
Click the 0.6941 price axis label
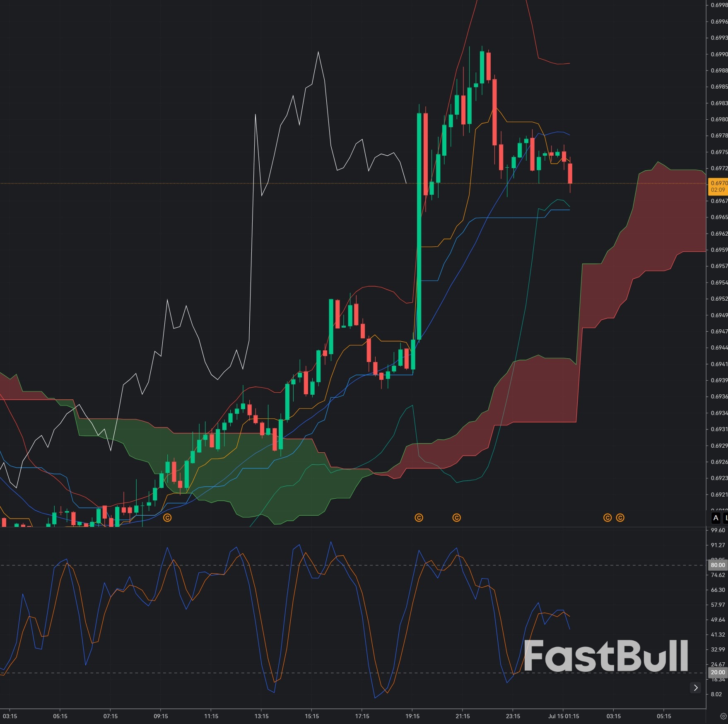pyautogui.click(x=719, y=364)
